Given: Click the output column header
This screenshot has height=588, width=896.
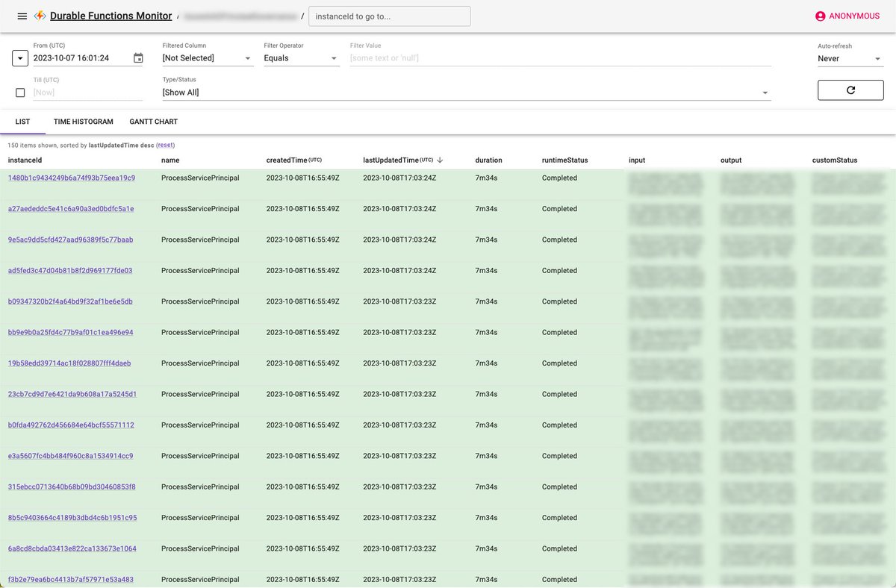Looking at the screenshot, I should [731, 160].
